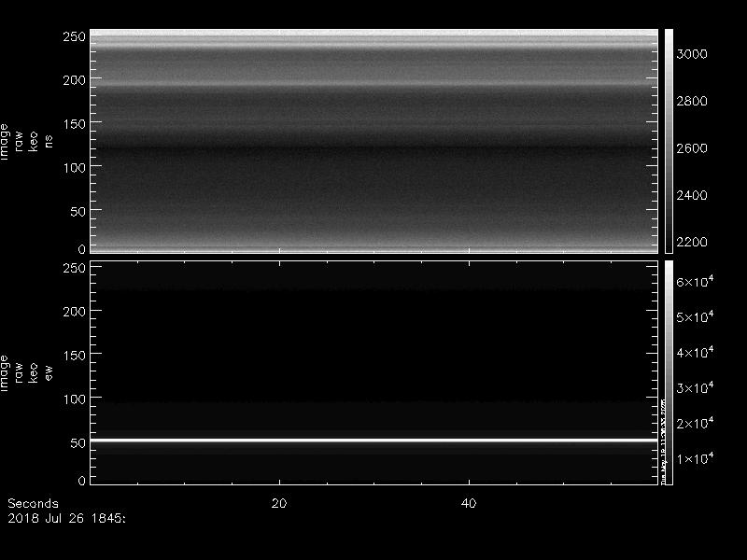747x560 pixels.
Task: Click the '40' tick label on time axis
Action: (469, 503)
